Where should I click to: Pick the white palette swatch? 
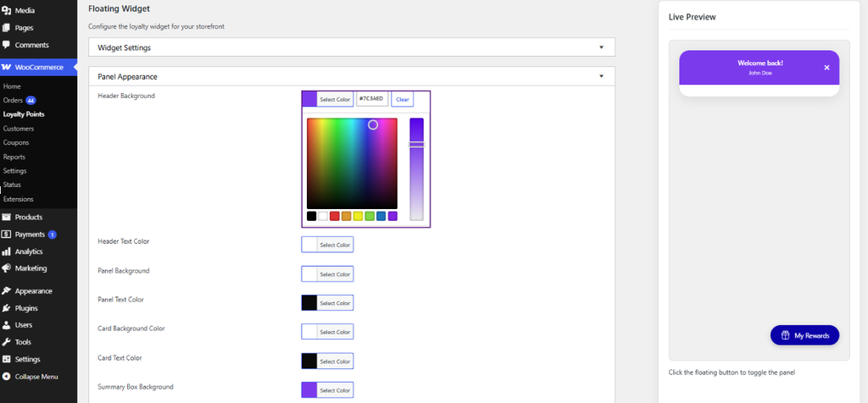[x=323, y=216]
